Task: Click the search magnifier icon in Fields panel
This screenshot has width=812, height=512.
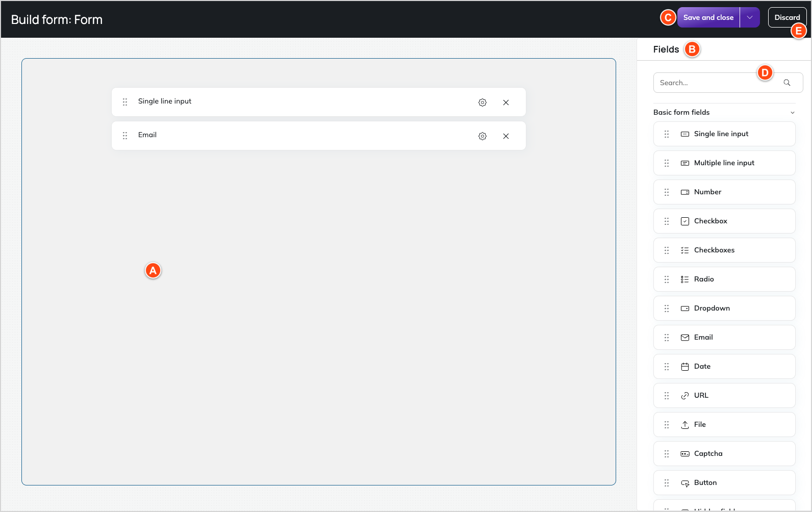Action: pyautogui.click(x=787, y=83)
